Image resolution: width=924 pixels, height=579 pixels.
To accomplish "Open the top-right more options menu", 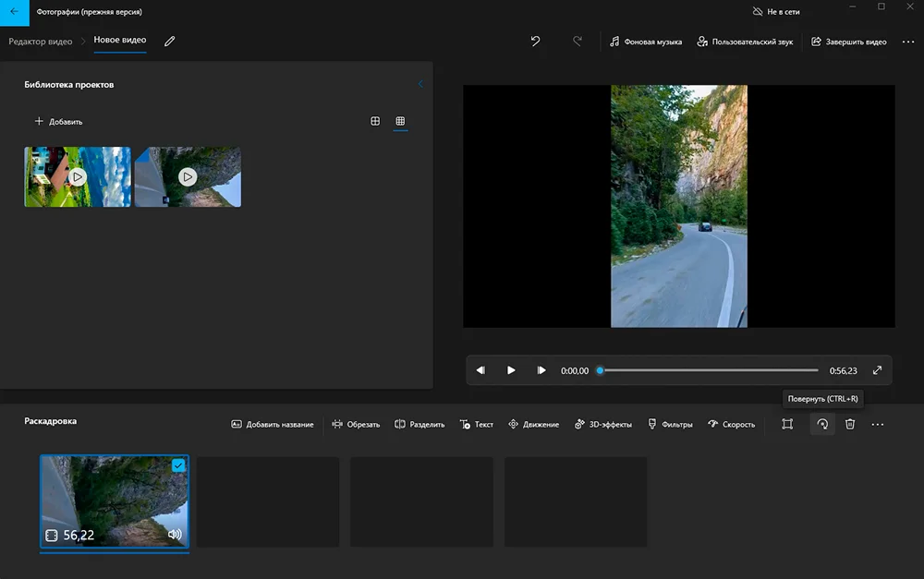I will 907,42.
